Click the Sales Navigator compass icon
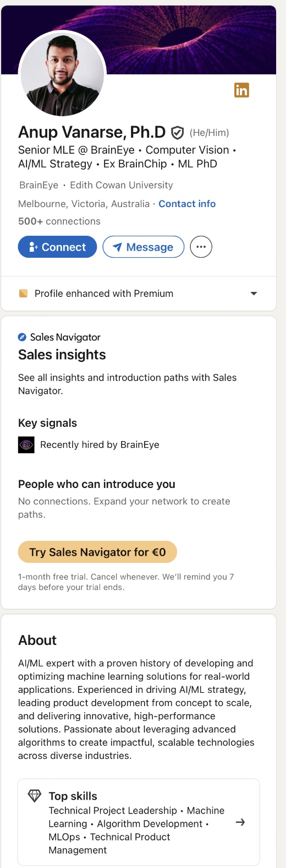The height and width of the screenshot is (868, 286). [x=22, y=337]
